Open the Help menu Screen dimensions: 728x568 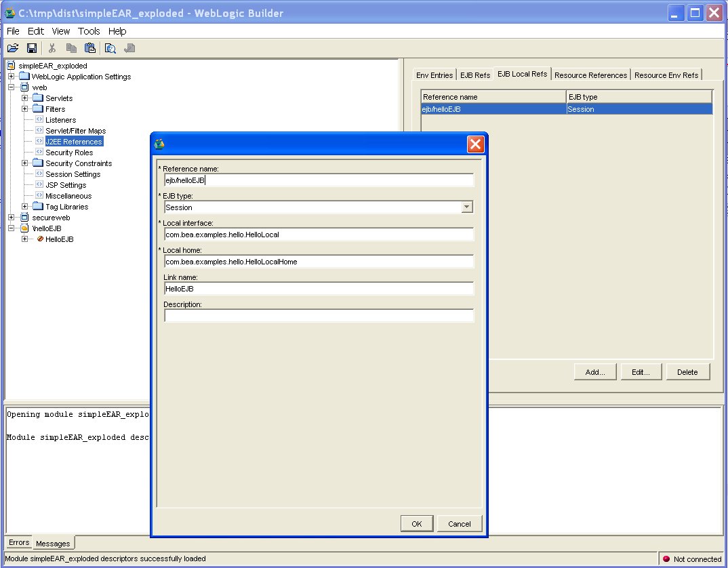[x=117, y=31]
